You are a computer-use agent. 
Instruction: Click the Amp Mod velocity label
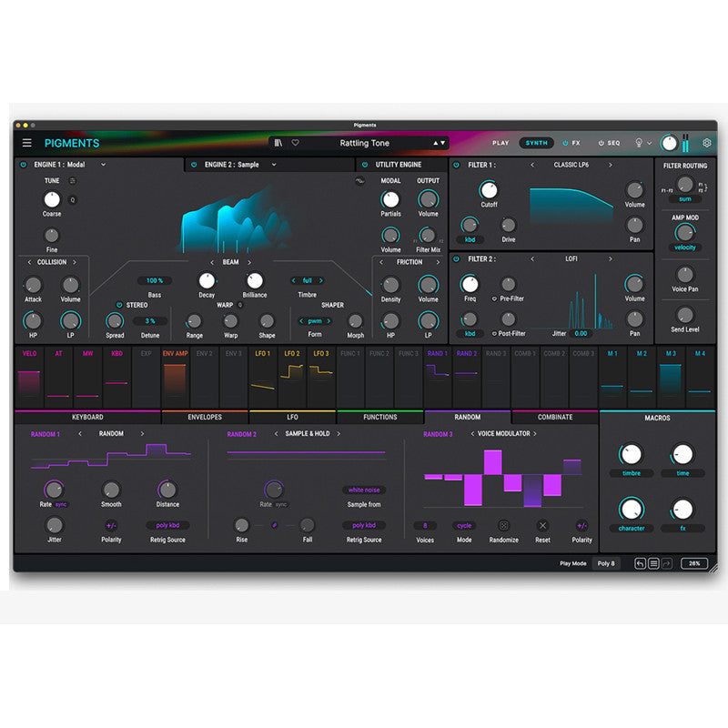[685, 248]
